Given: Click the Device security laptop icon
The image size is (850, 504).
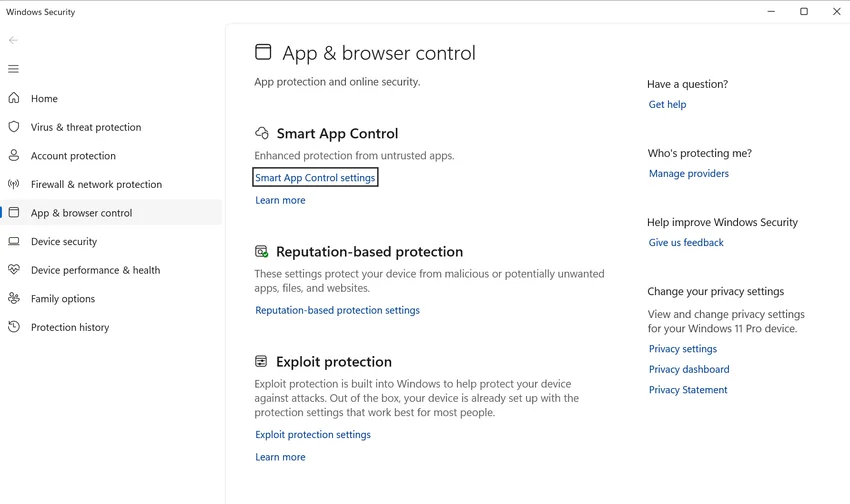Looking at the screenshot, I should tap(14, 241).
